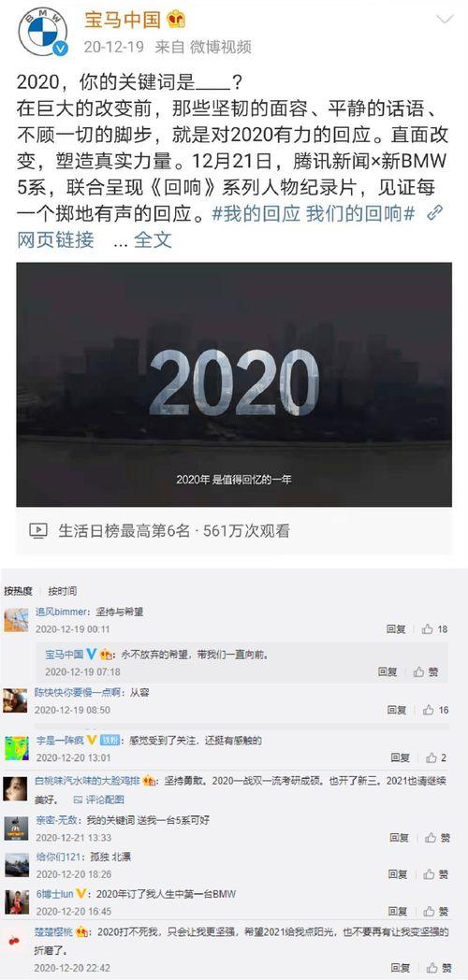This screenshot has width=468, height=980.
Task: Like 追风bimmer's comment with 18 likes
Action: click(435, 629)
